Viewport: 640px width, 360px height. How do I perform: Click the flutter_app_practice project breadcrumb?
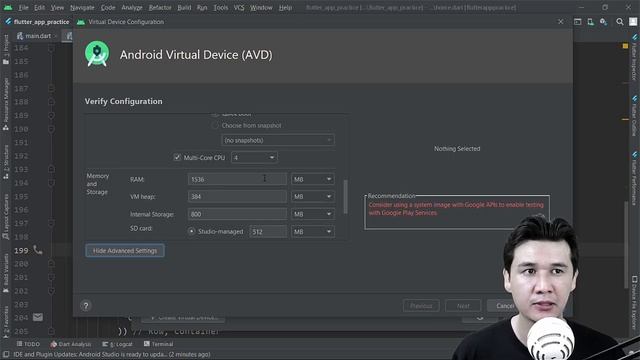pos(37,22)
